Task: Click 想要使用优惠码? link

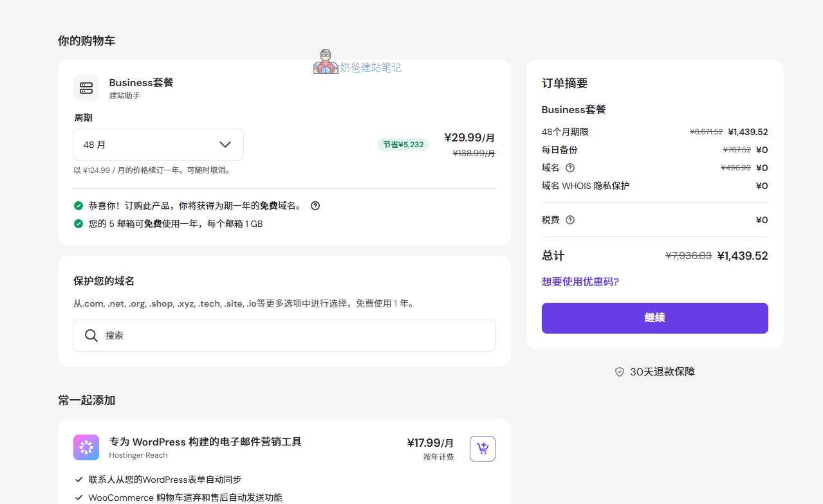Action: coord(580,282)
